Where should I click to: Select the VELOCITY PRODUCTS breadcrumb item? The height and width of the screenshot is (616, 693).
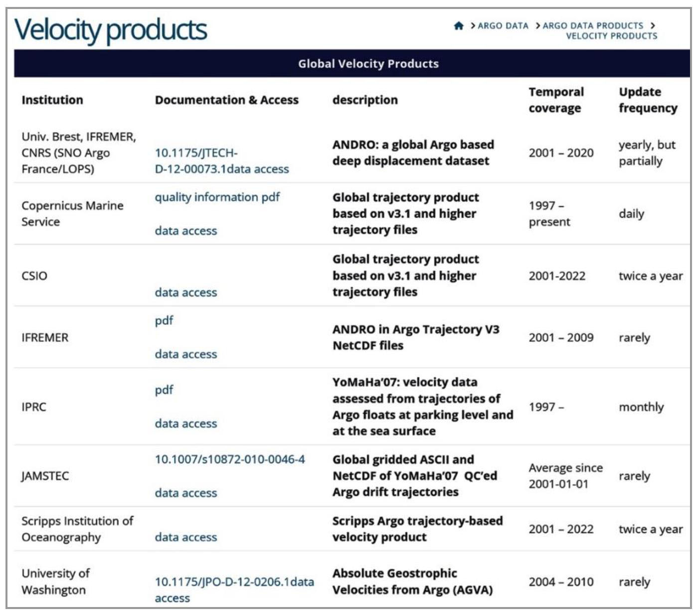tap(611, 36)
